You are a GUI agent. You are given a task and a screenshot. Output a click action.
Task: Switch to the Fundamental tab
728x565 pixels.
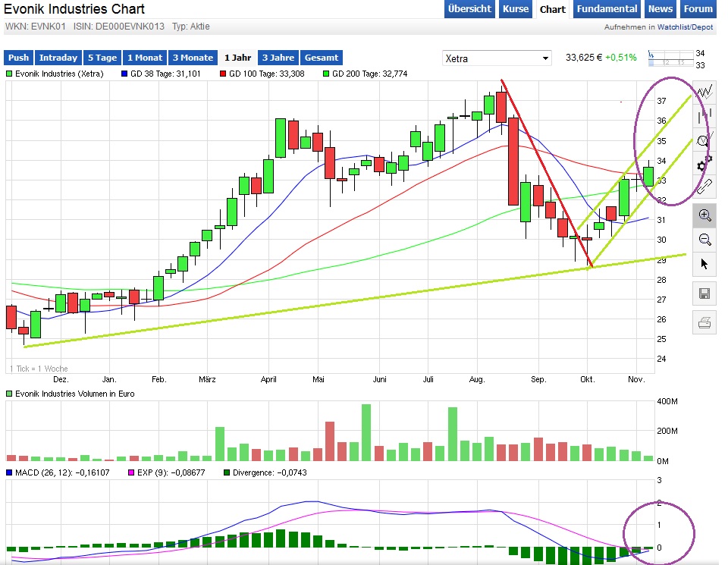(x=606, y=9)
